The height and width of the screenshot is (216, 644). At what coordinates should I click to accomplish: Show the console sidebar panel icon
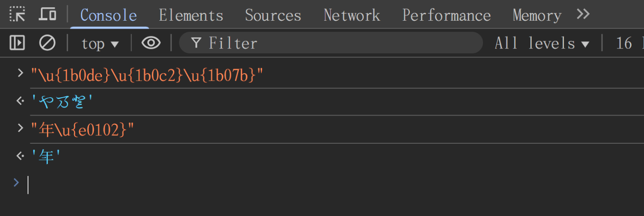17,43
